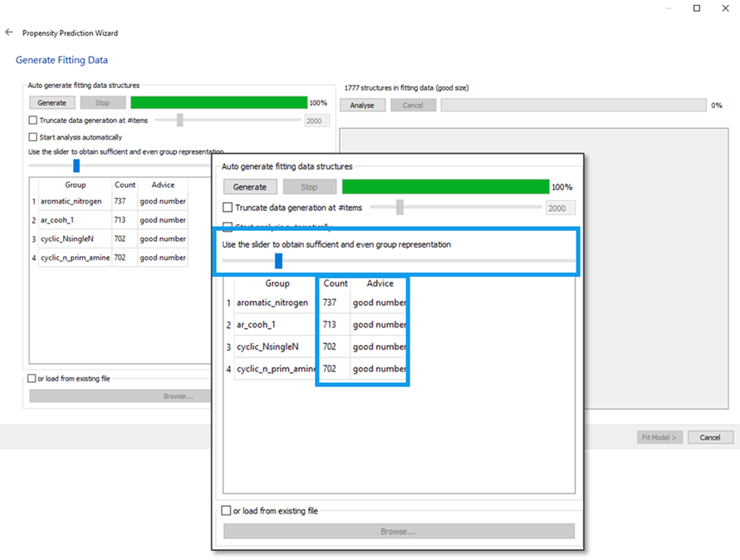Select the aromatic_nitrogen row in main table
The image size is (740, 560).
click(71, 201)
